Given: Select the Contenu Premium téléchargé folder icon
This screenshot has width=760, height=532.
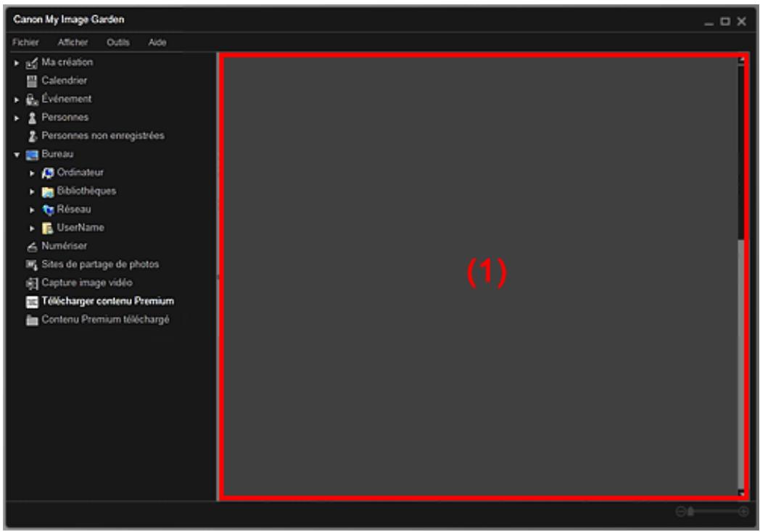Looking at the screenshot, I should point(32,319).
